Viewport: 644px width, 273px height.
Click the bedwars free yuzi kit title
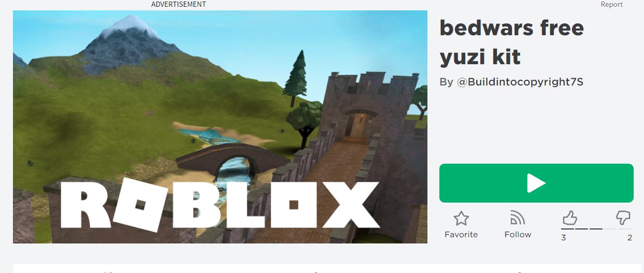click(x=511, y=42)
